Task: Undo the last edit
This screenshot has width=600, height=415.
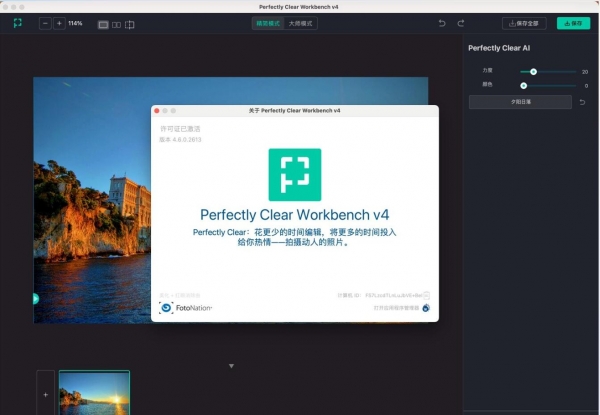Action: click(x=442, y=23)
